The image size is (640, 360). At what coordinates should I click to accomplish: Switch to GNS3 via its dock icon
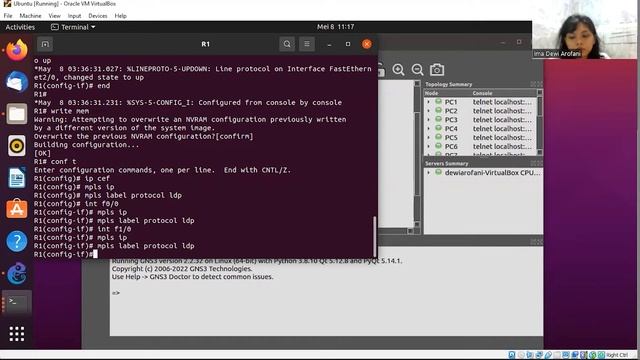click(x=17, y=273)
